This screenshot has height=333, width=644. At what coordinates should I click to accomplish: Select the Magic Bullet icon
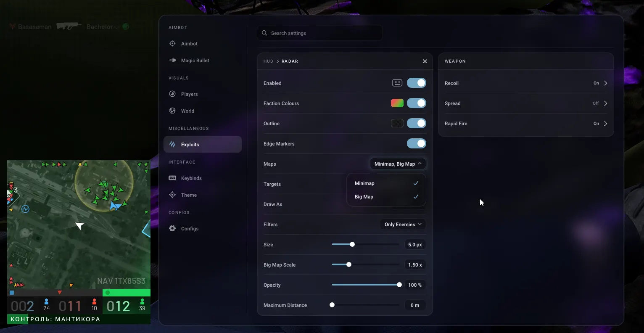pos(172,60)
